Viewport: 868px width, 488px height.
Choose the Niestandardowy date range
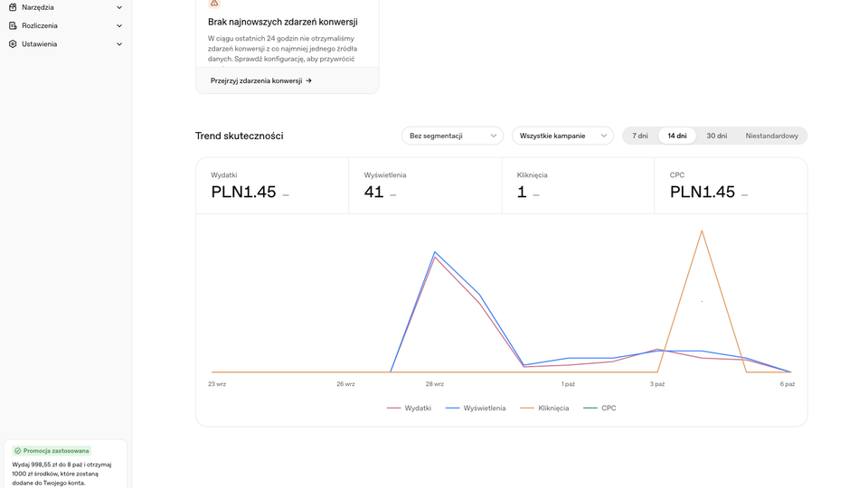pyautogui.click(x=771, y=136)
